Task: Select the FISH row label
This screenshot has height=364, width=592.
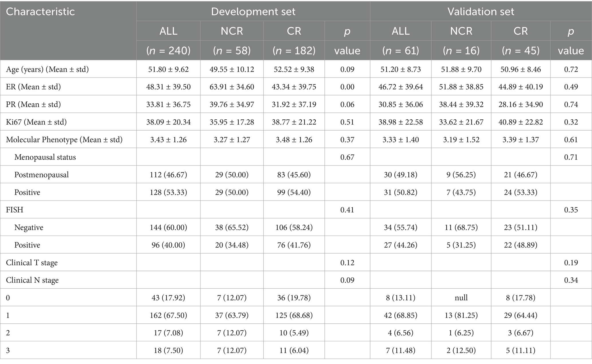Action: coord(15,210)
